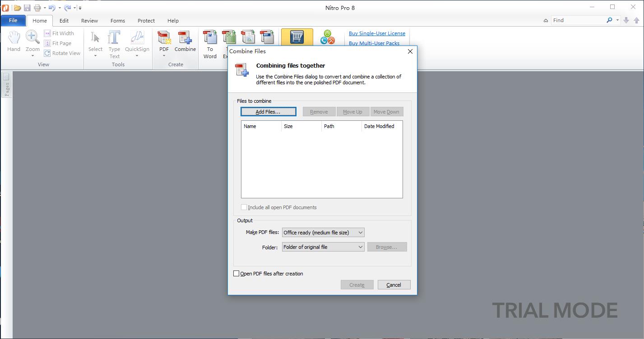Click the shopping cart buy icon
Screen dimensions: 644x339
click(x=297, y=37)
